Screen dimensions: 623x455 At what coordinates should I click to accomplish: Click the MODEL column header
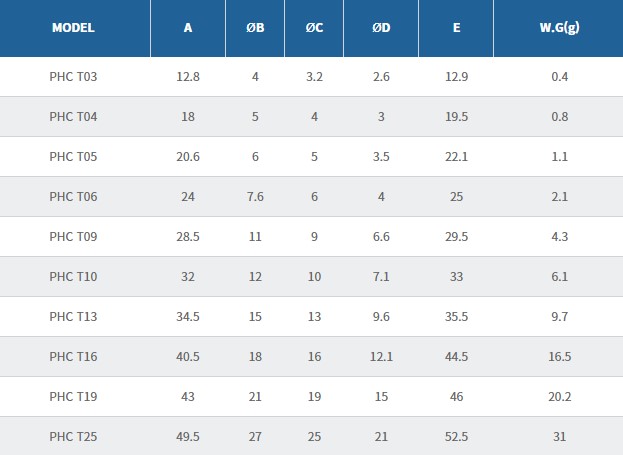coord(73,28)
